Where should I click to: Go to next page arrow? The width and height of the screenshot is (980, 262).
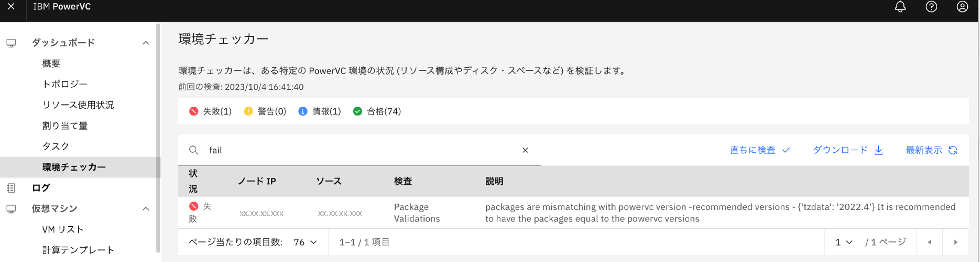point(955,242)
